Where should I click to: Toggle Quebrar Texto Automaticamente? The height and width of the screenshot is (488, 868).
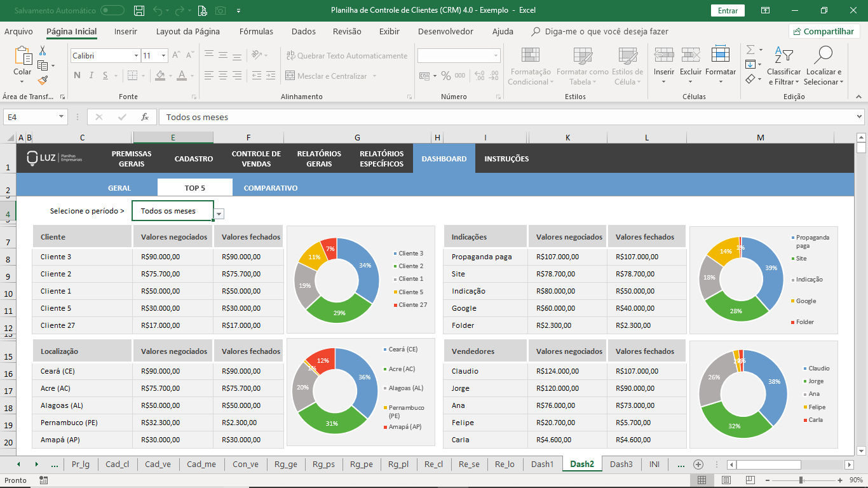click(347, 56)
